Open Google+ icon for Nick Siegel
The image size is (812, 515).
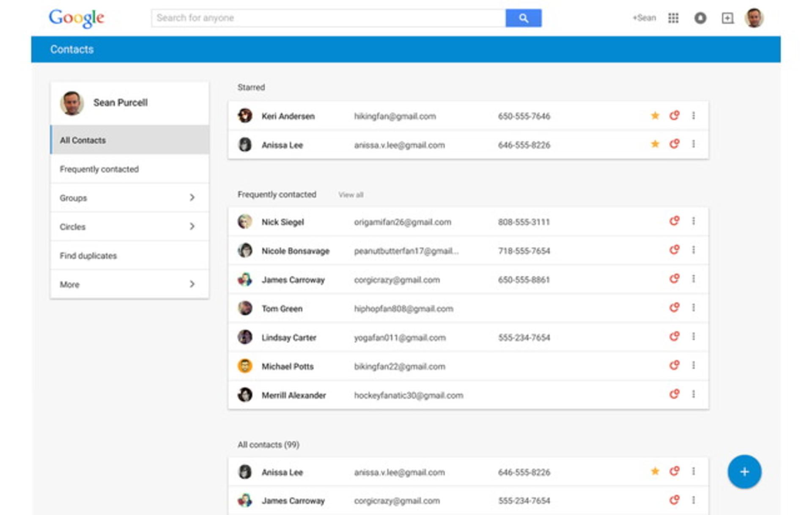coord(675,221)
